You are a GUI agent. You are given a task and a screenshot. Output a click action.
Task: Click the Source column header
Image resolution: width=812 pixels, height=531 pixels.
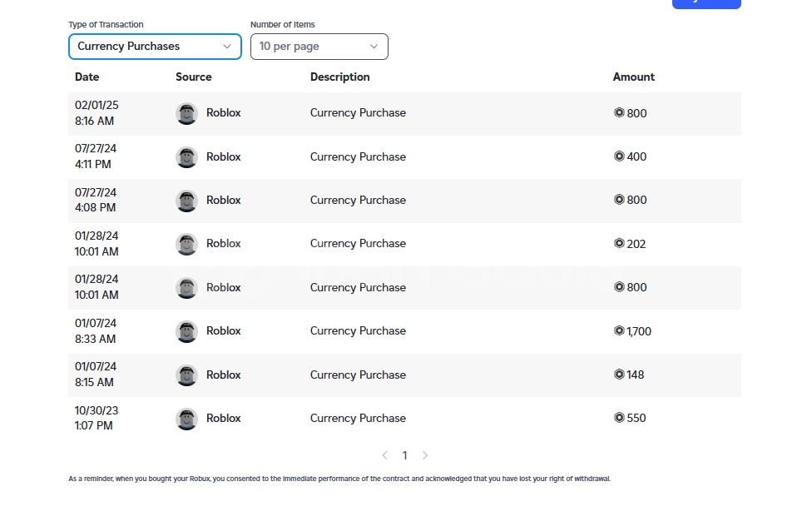(194, 77)
